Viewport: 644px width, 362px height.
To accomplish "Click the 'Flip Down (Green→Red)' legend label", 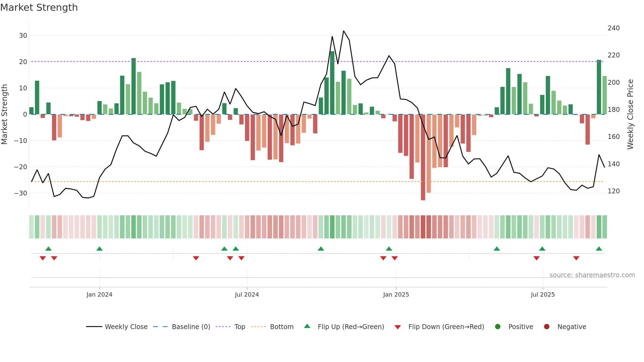I will pyautogui.click(x=446, y=327).
